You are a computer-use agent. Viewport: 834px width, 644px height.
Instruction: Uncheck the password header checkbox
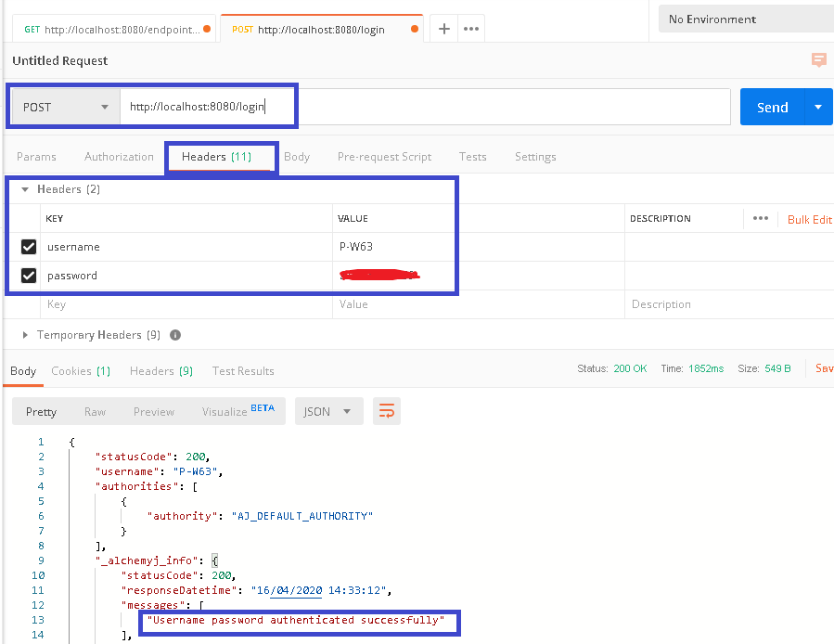(29, 276)
